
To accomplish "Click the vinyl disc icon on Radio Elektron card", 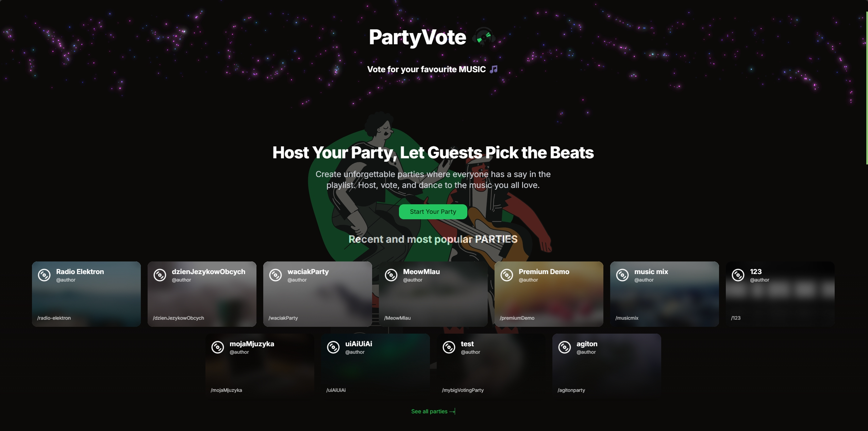I will (x=44, y=274).
